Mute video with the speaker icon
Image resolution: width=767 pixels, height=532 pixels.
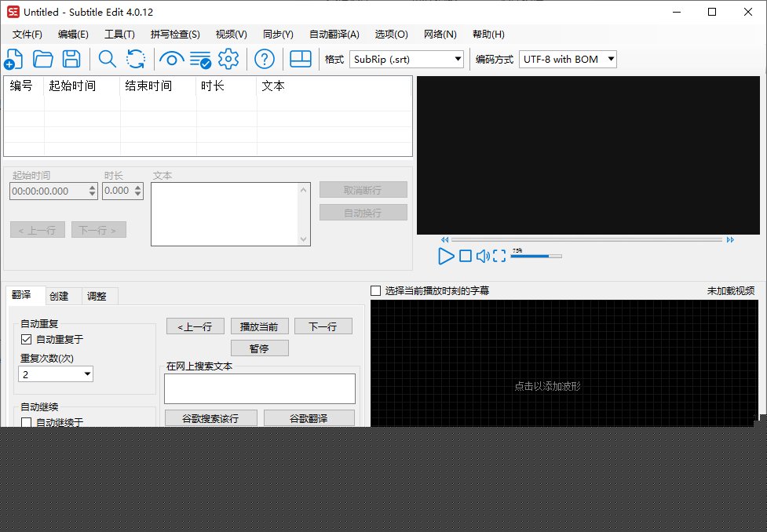point(483,256)
